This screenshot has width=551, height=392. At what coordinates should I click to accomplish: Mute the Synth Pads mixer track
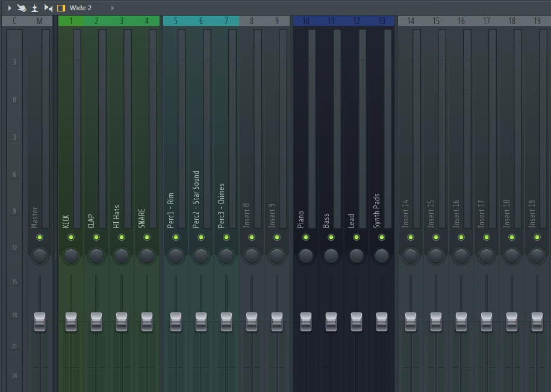pos(382,238)
